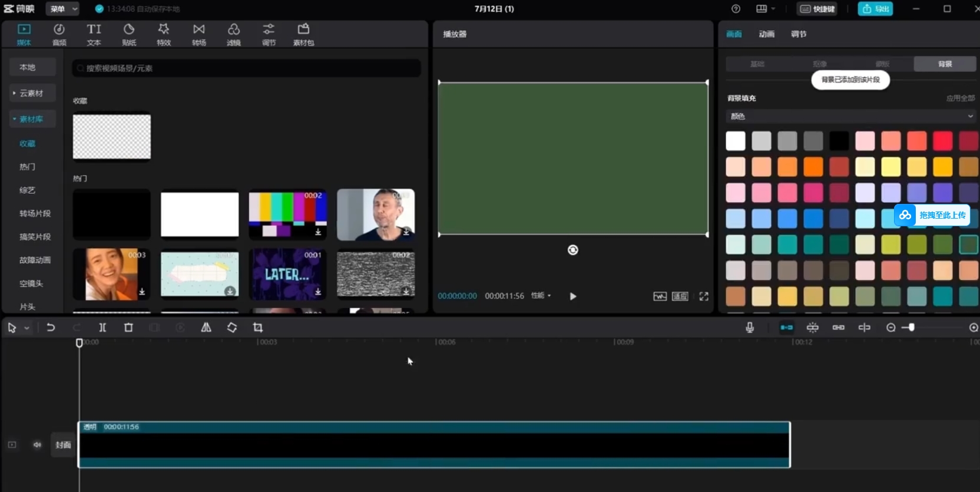This screenshot has height=492, width=980.
Task: Toggle the preview axis icon beside zoom-out
Action: (864, 328)
